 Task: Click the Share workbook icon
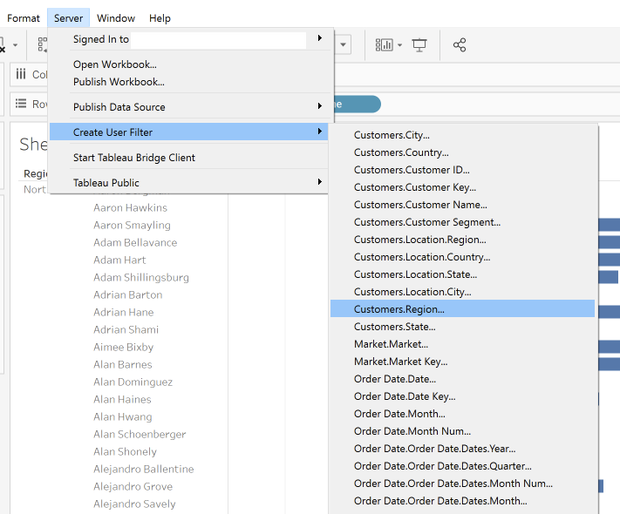pyautogui.click(x=459, y=45)
